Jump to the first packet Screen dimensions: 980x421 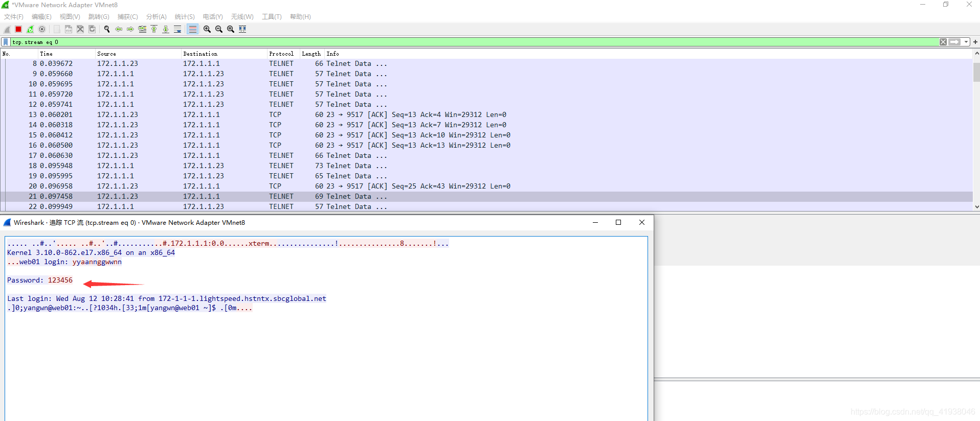154,29
